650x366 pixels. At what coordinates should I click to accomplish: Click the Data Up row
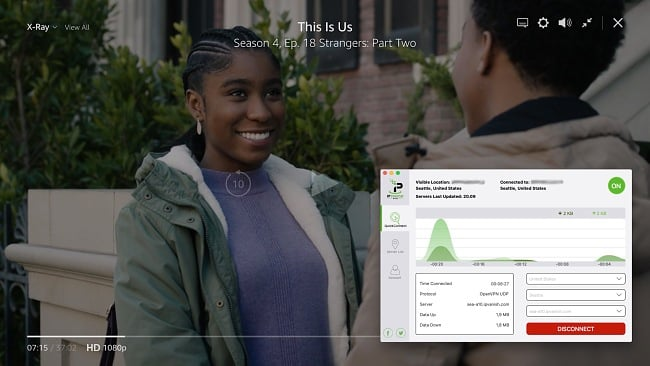[464, 315]
